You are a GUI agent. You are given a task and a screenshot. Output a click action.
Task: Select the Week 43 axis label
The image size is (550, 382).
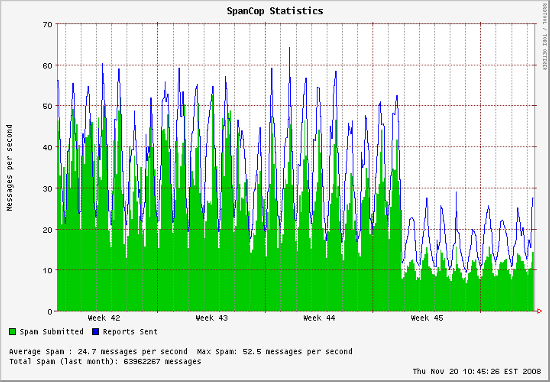click(212, 318)
